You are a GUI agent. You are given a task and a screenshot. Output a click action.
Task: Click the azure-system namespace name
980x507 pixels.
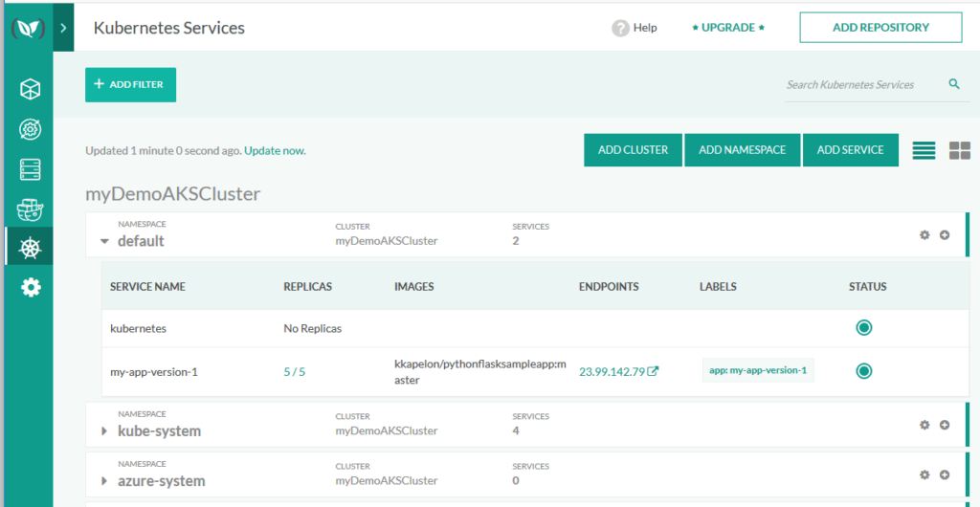(x=161, y=481)
